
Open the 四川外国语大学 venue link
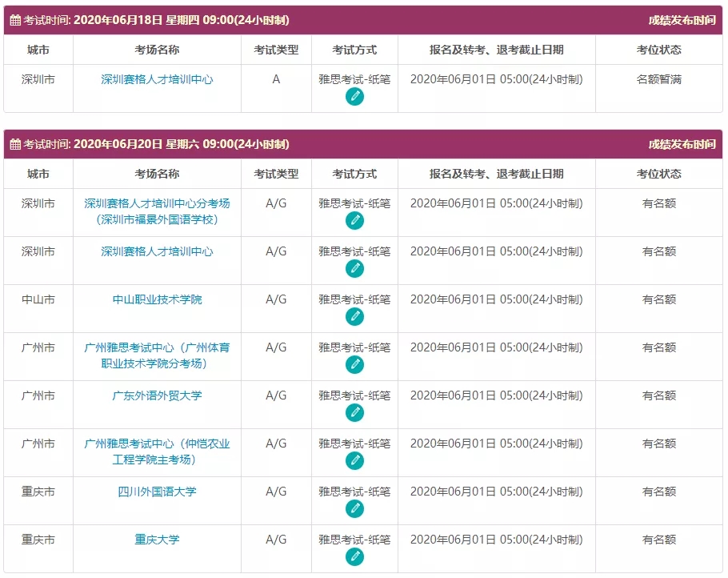[157, 492]
